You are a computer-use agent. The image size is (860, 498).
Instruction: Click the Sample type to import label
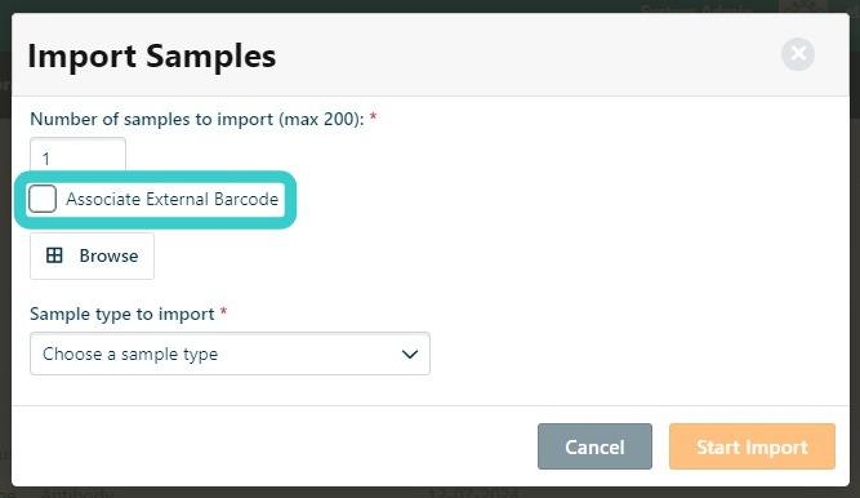point(122,314)
